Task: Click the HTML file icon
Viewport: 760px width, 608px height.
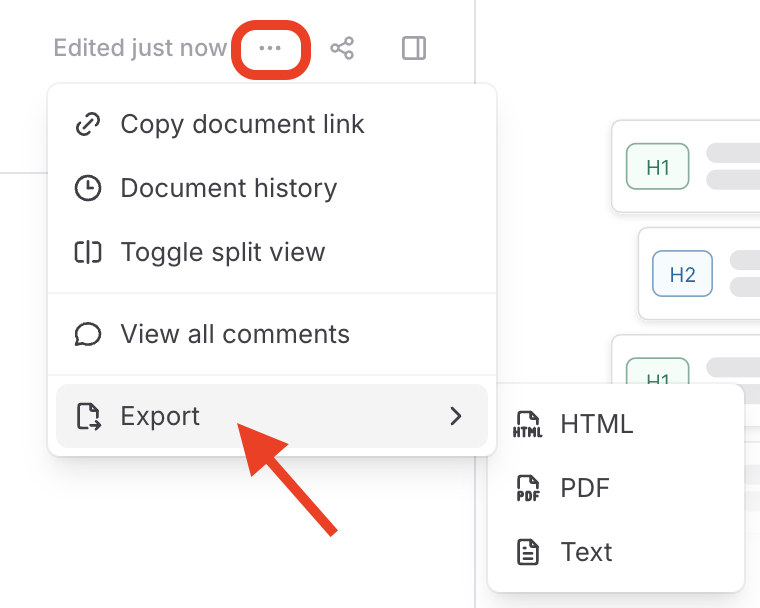Action: click(x=527, y=424)
